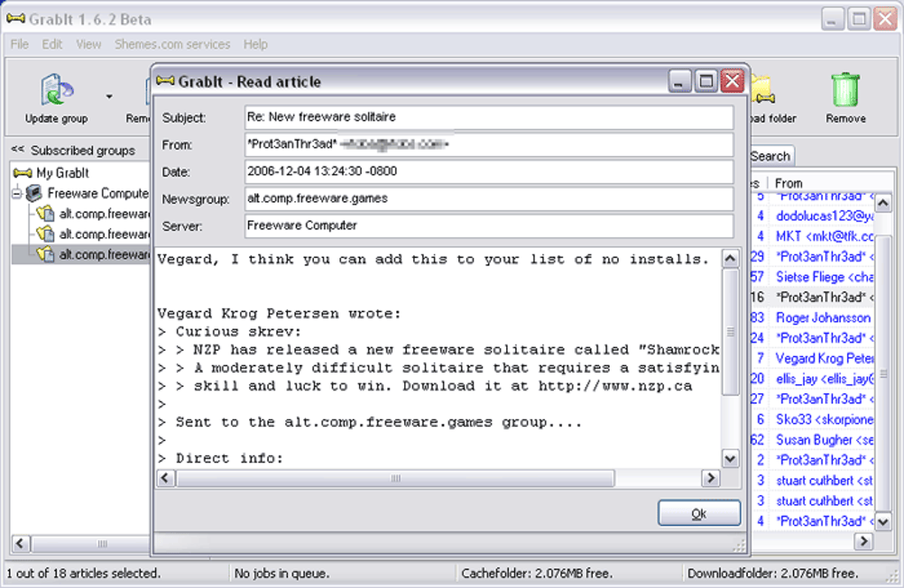This screenshot has width=904, height=588.
Task: Select the My GrabIt tree icon
Action: [22, 173]
